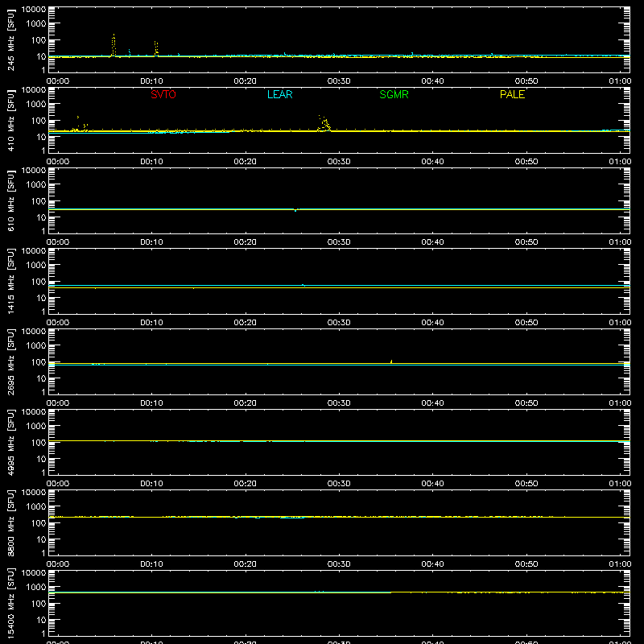Click the 00:50 time label under 610 MHz plot
The height and width of the screenshot is (644, 644).
click(526, 242)
